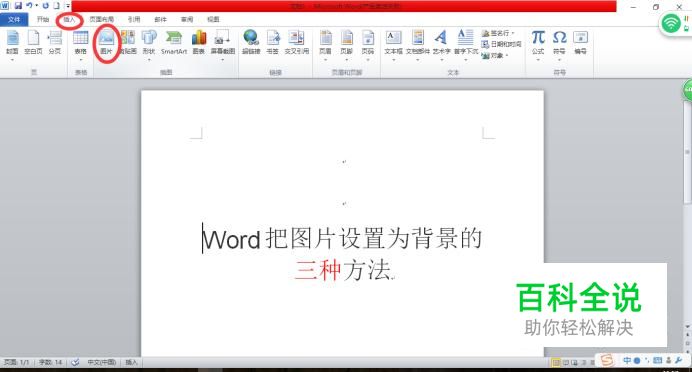Screen dimensions: 692x372
Task: Select the Insert (插入) tab
Action: click(70, 20)
